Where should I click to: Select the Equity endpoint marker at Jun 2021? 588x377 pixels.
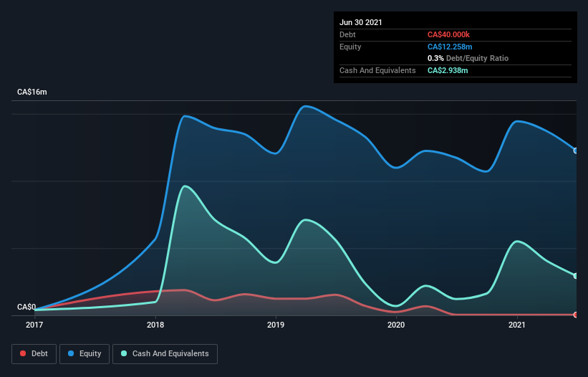coord(576,151)
